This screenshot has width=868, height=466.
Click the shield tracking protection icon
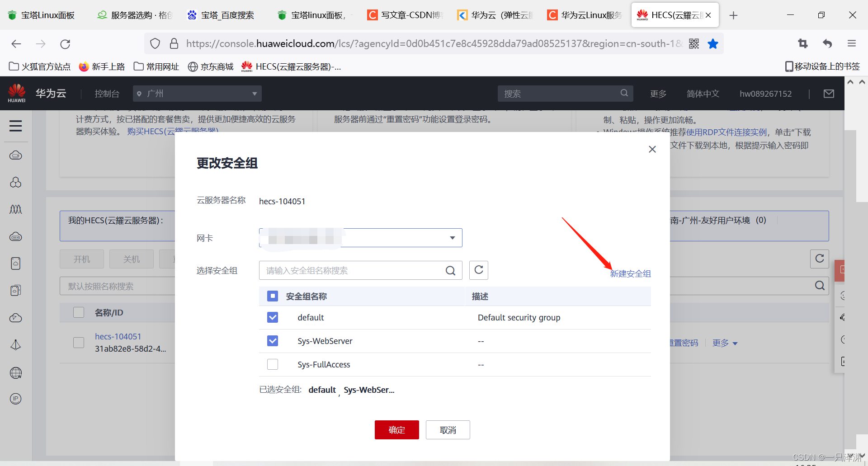pyautogui.click(x=155, y=44)
